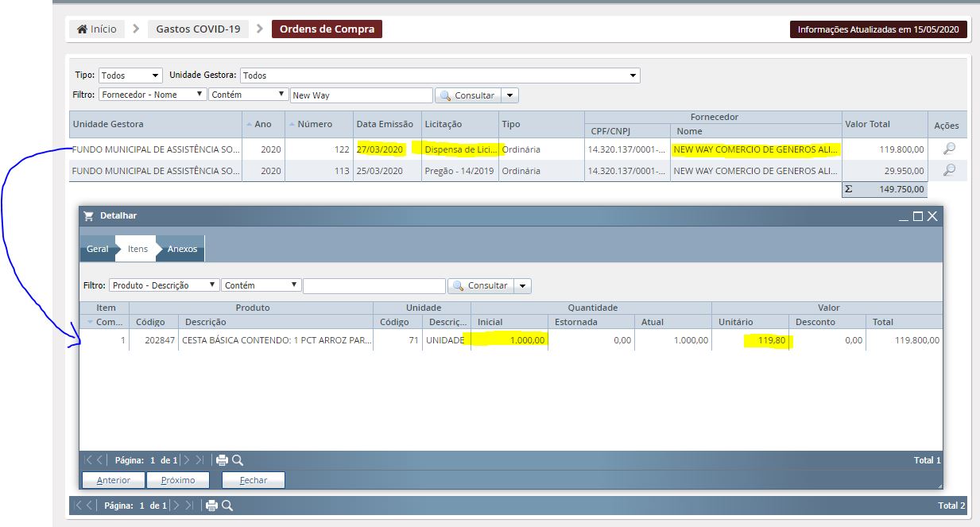This screenshot has height=527, width=980.
Task: Select Dispensa de Lici... cell
Action: [460, 149]
